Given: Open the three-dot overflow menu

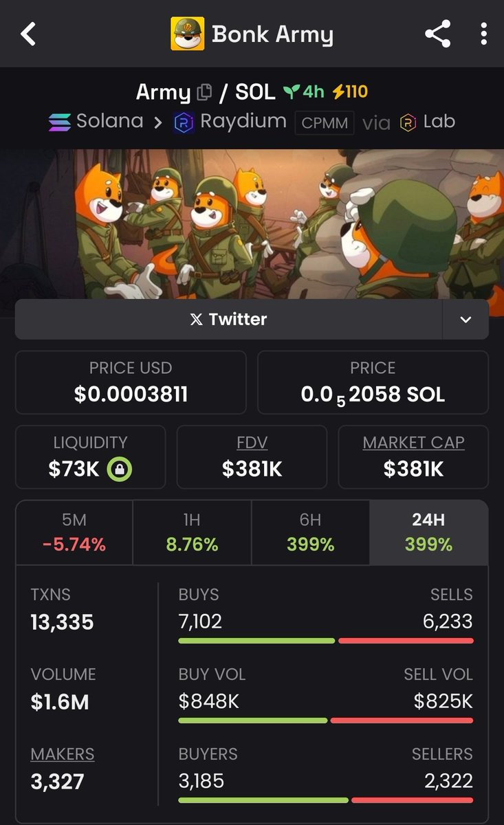Looking at the screenshot, I should 484,34.
